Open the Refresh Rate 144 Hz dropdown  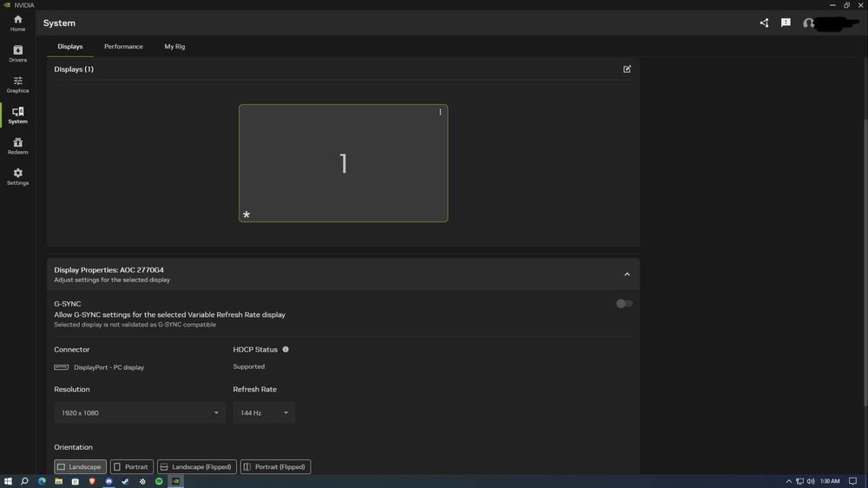(x=264, y=412)
